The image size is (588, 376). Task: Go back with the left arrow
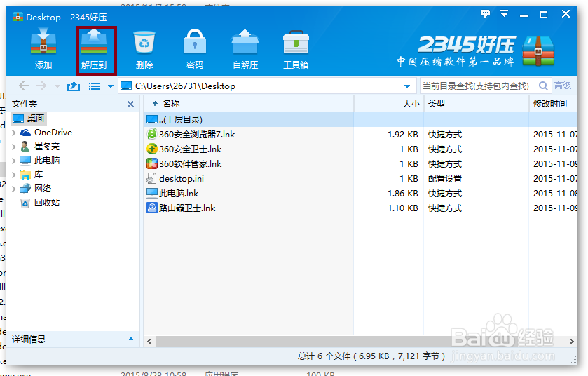click(x=24, y=86)
